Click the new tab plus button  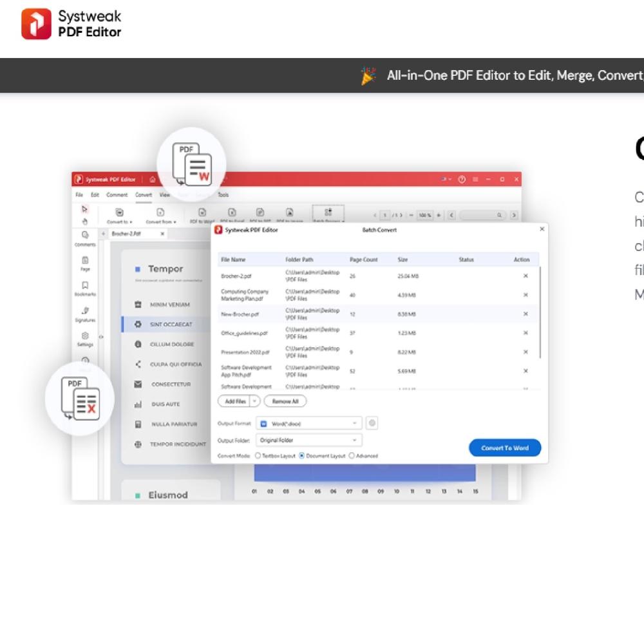(104, 234)
